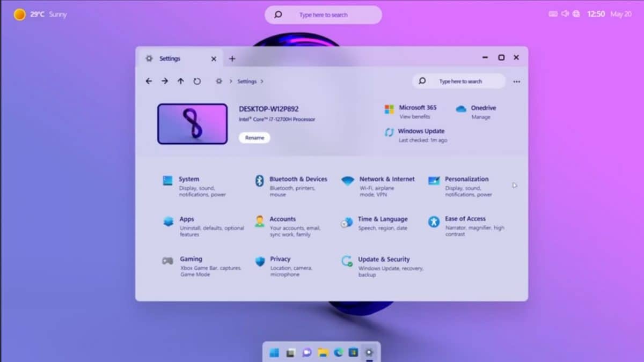
Task: Expand the Settings breadcrumb chevron
Action: 261,81
